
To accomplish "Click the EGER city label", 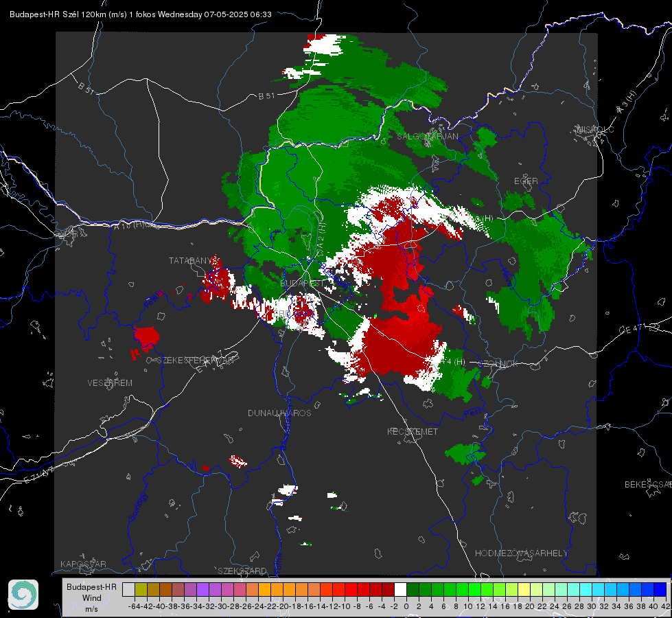I will (526, 181).
